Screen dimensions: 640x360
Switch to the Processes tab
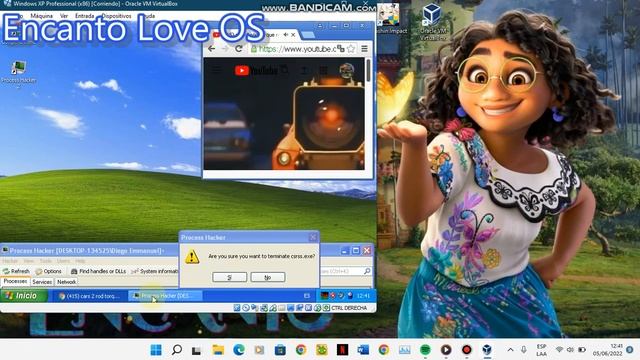(15, 281)
